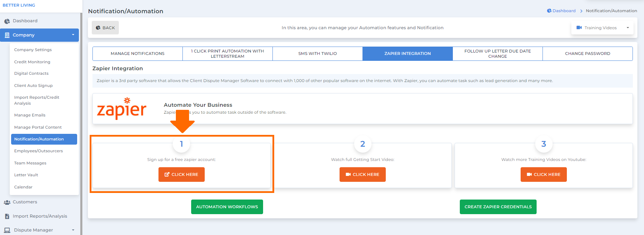Click Automation Workflows button
The height and width of the screenshot is (235, 644).
[x=227, y=207]
